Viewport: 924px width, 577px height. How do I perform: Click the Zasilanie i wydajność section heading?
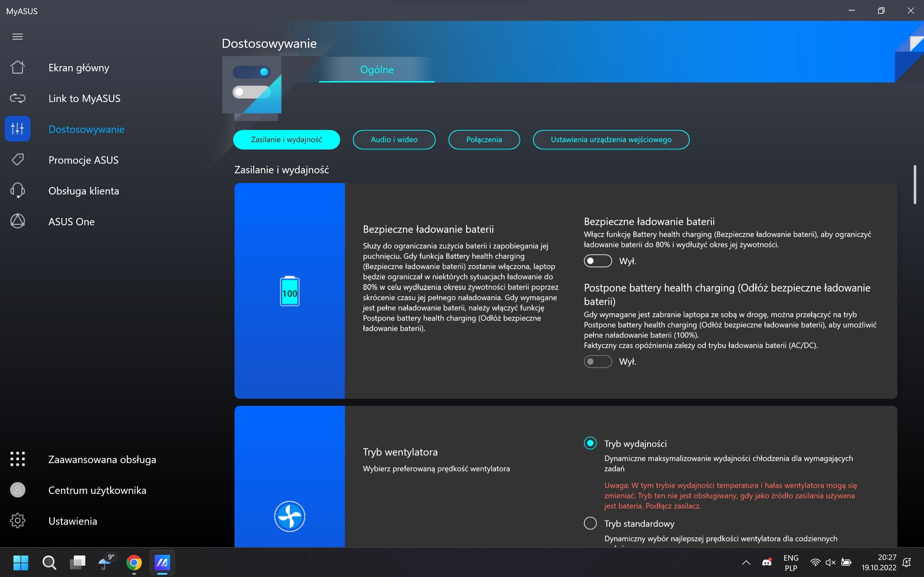coord(282,170)
